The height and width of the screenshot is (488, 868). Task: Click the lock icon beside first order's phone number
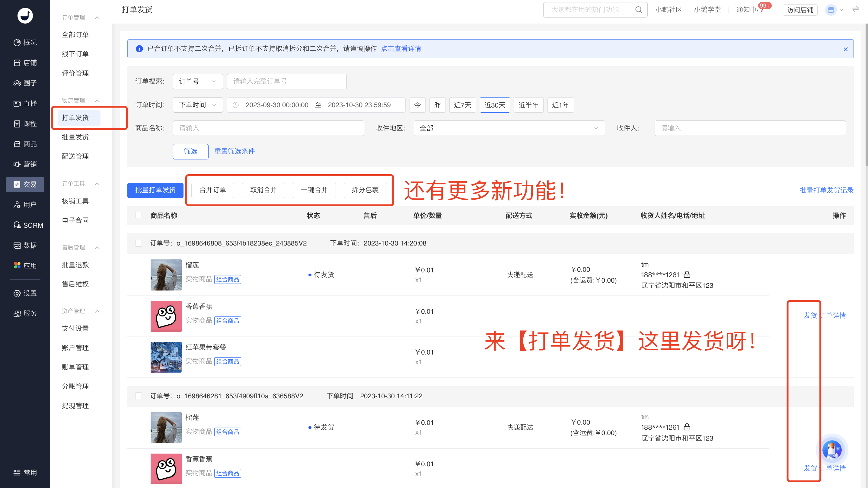pyautogui.click(x=687, y=274)
